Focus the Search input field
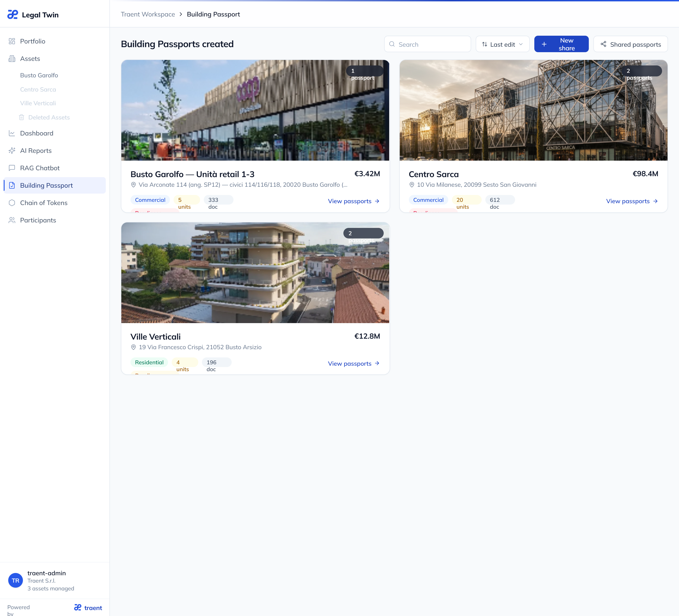 [427, 44]
